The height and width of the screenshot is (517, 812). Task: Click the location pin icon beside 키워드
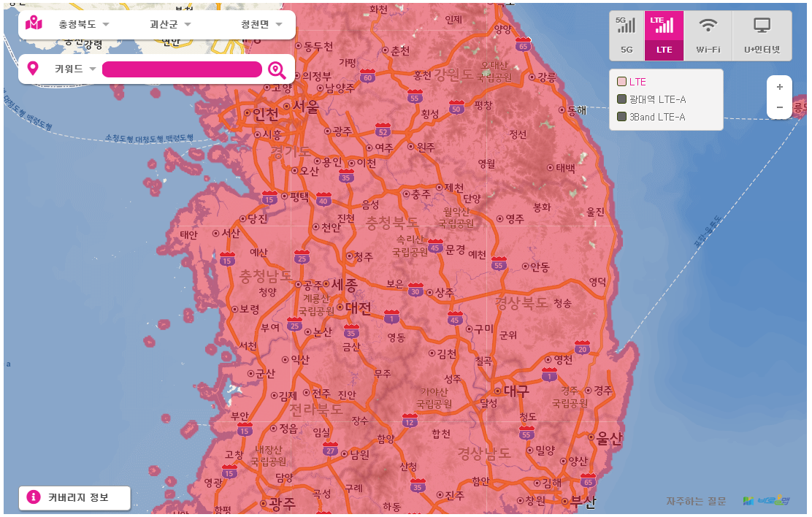point(33,69)
